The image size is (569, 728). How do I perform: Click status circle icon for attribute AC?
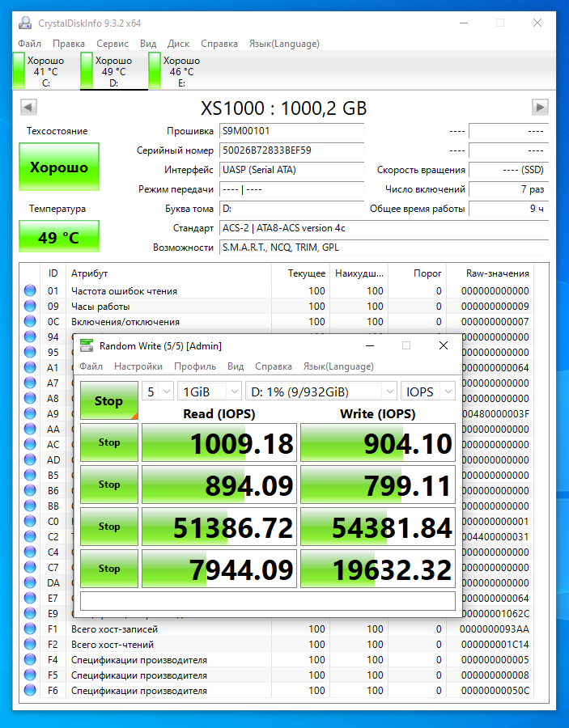(x=30, y=444)
